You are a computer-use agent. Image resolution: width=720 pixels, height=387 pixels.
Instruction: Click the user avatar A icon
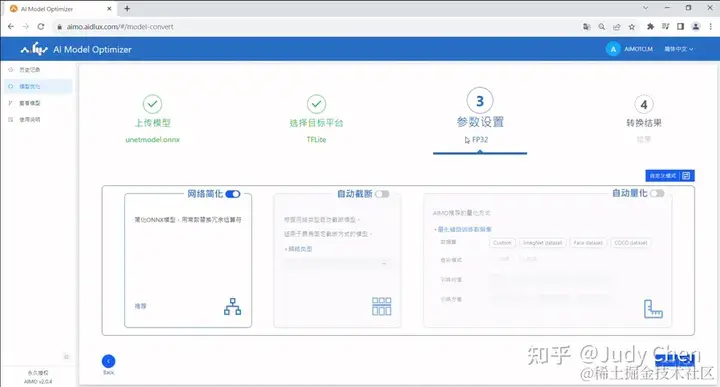613,49
